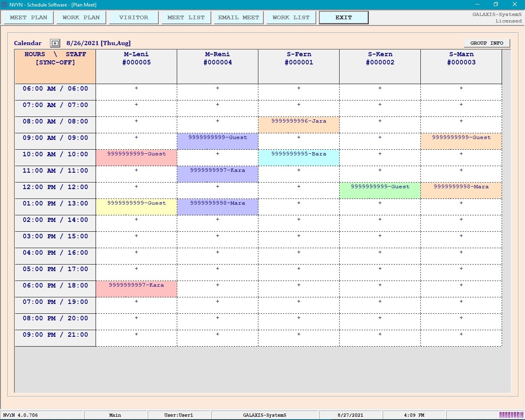Add meeting at 06:00 AM for M-Leni
Image resolution: width=525 pixels, height=420 pixels.
137,92
